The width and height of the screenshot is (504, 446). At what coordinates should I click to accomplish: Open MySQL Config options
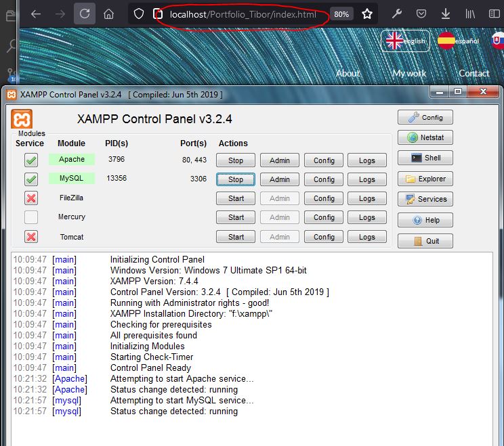coord(324,179)
